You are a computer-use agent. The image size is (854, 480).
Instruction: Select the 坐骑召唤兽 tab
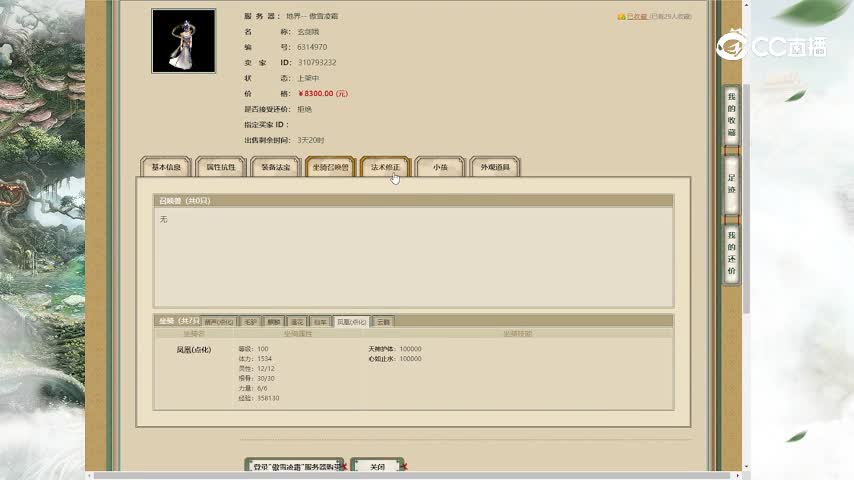(330, 167)
